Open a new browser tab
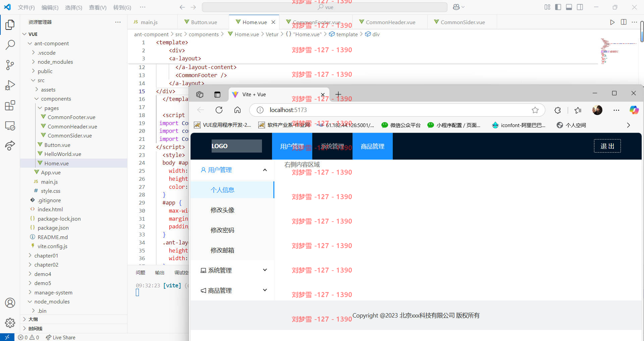This screenshot has width=644, height=341. coord(338,95)
